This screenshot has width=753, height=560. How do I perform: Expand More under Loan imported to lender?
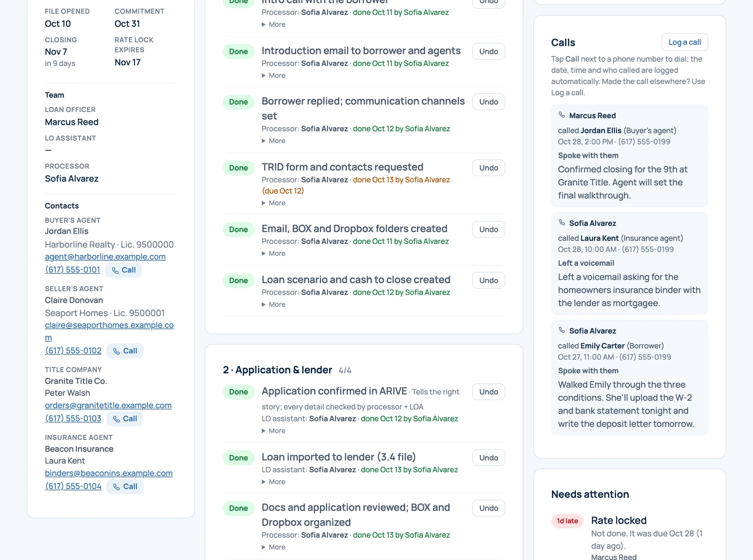[x=273, y=482]
